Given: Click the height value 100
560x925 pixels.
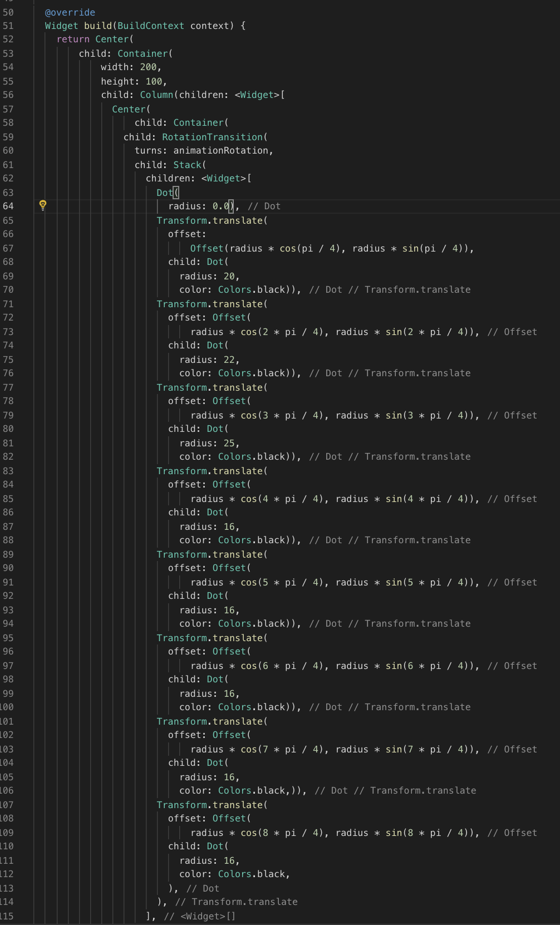Looking at the screenshot, I should [x=154, y=81].
